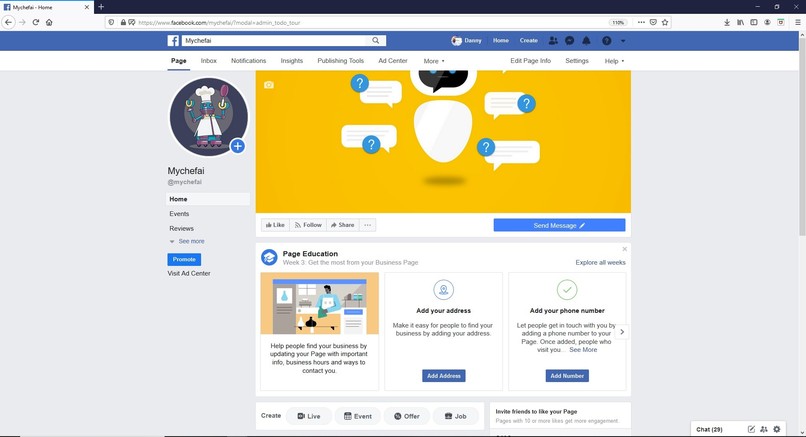Bookmark the page with star icon
This screenshot has width=806, height=437.
click(x=665, y=22)
